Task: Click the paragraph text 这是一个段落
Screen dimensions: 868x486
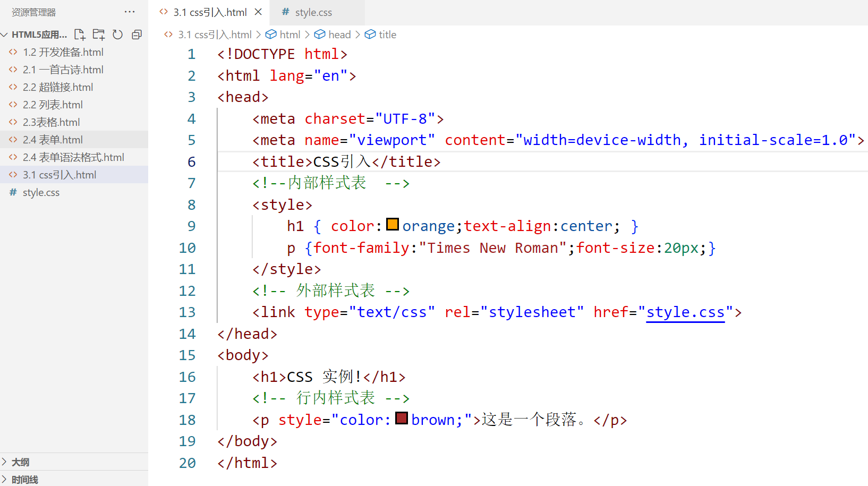Action: pos(534,420)
